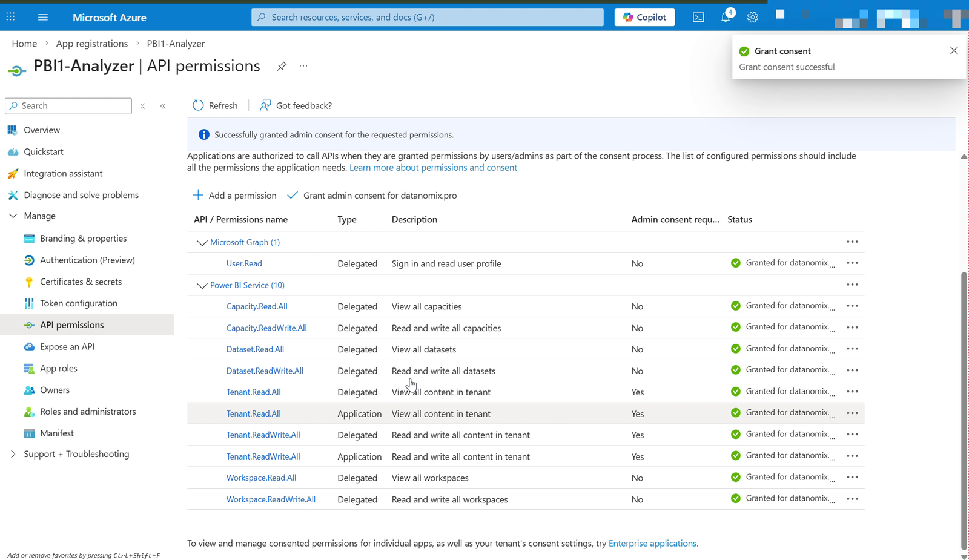Open ellipsis menu for Microsoft Graph group
Screen dimensions: 969x560
point(852,242)
